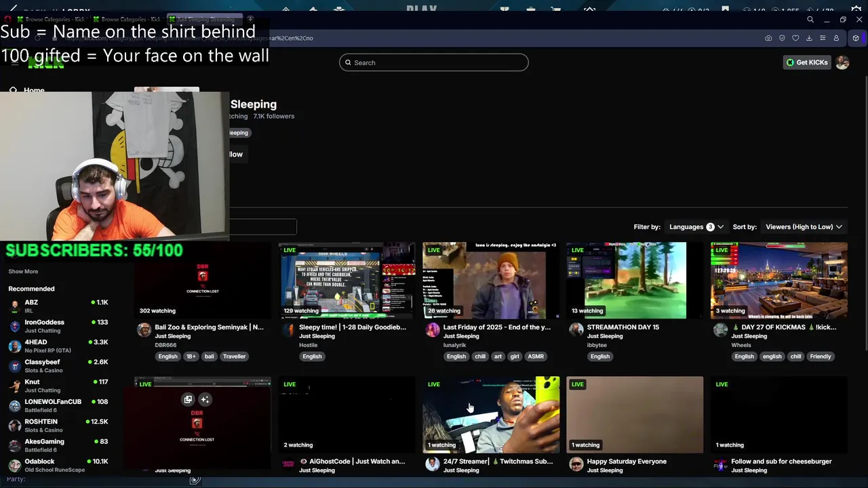The image size is (868, 488).
Task: Open IronGoddess recommended channel
Action: (x=58, y=326)
